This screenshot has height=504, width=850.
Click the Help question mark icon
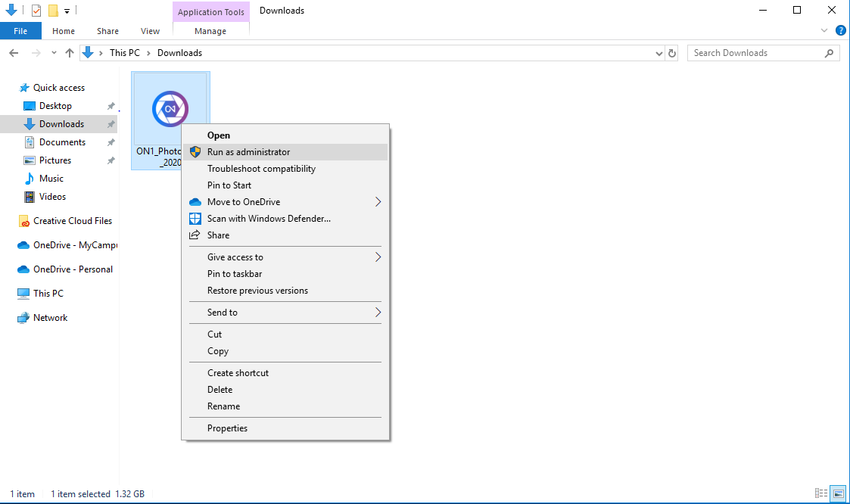tap(840, 31)
